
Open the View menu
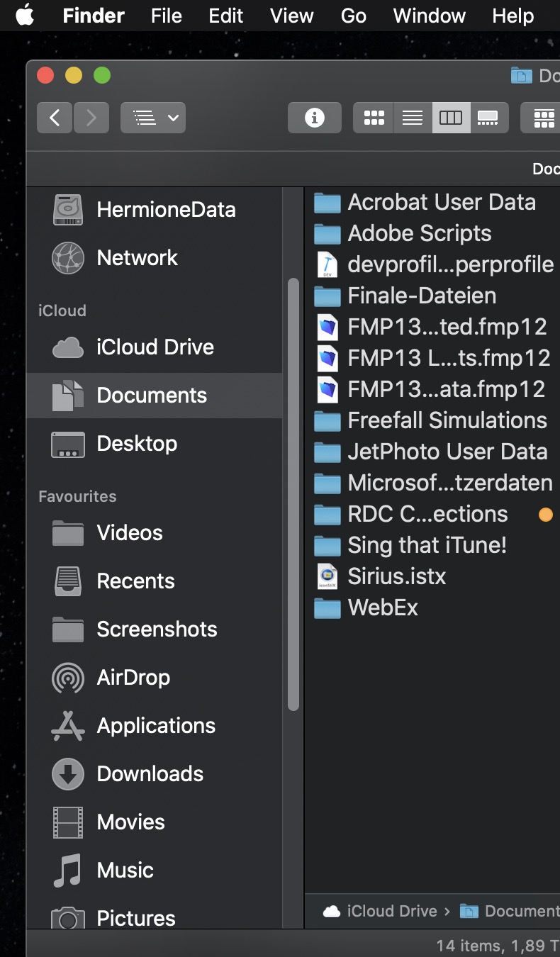291,16
